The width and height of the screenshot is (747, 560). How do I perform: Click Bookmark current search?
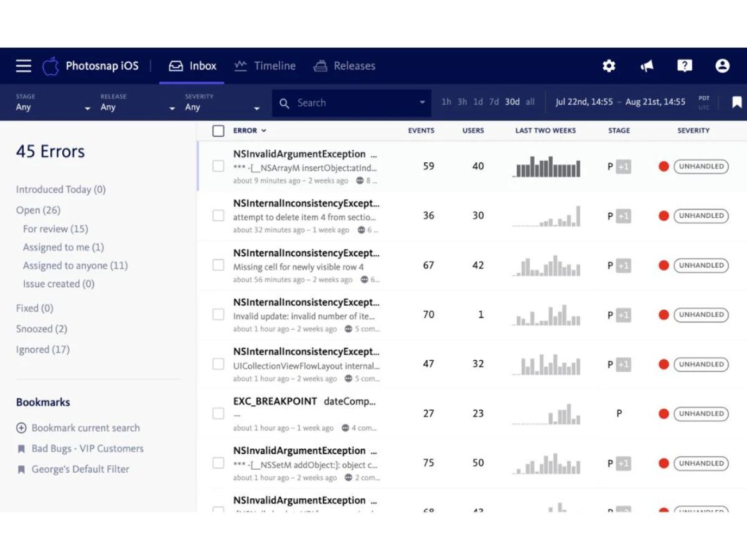[x=86, y=428]
